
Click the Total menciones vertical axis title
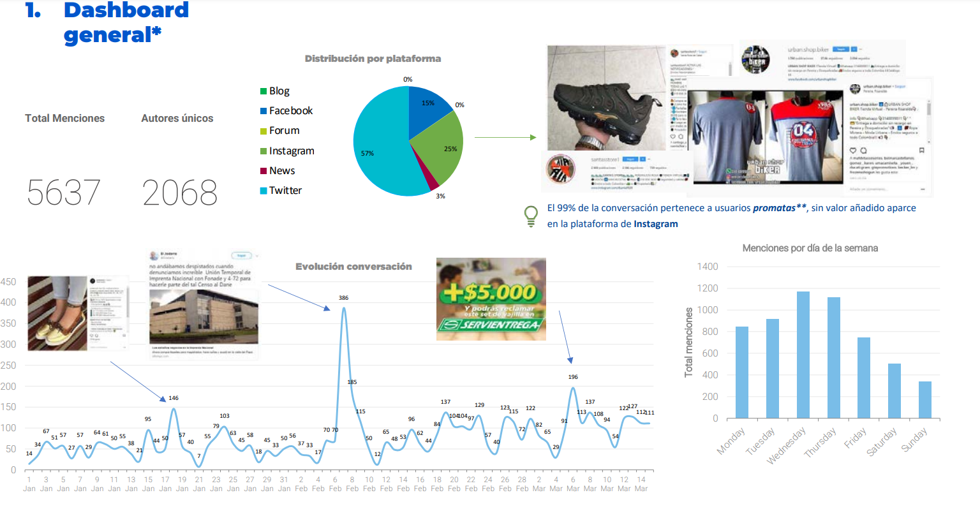click(689, 342)
